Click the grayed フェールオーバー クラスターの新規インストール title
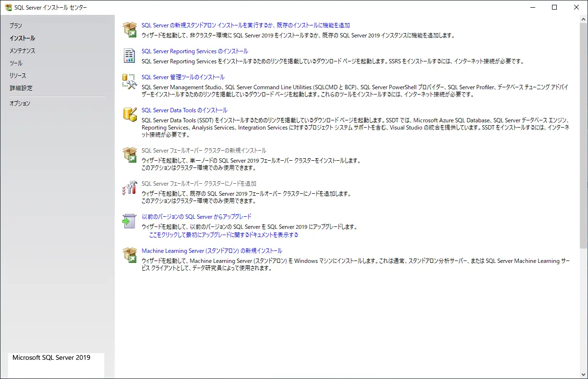The height and width of the screenshot is (379, 588). (204, 151)
